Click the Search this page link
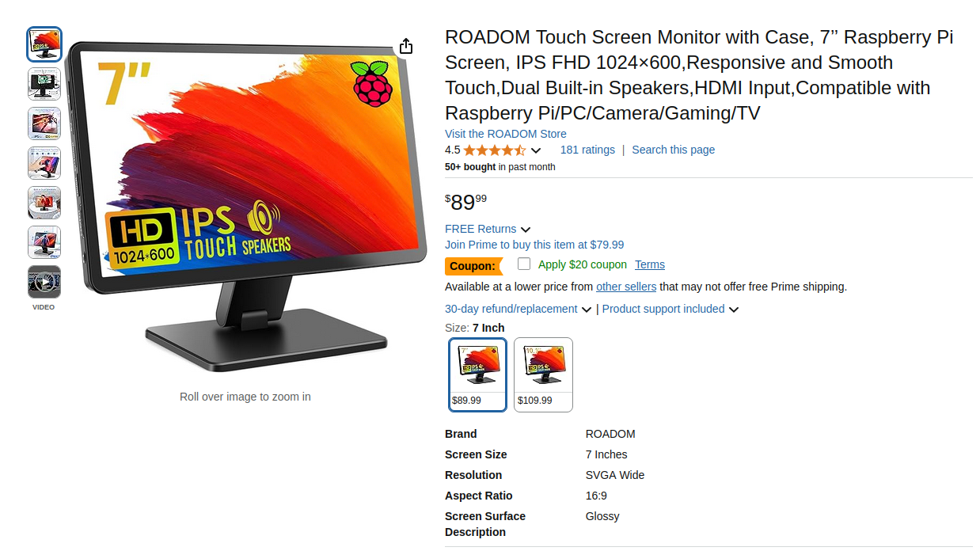This screenshot has height=551, width=980. [x=674, y=150]
